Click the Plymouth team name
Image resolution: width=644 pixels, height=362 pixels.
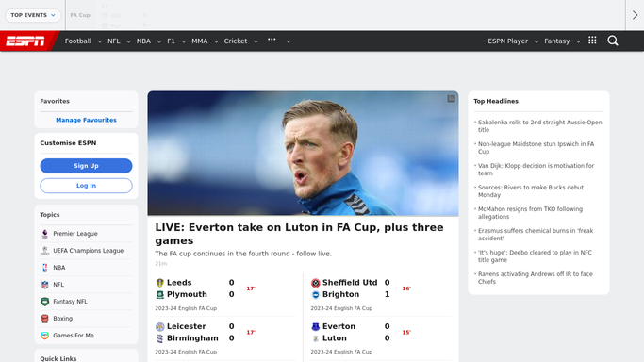click(187, 295)
